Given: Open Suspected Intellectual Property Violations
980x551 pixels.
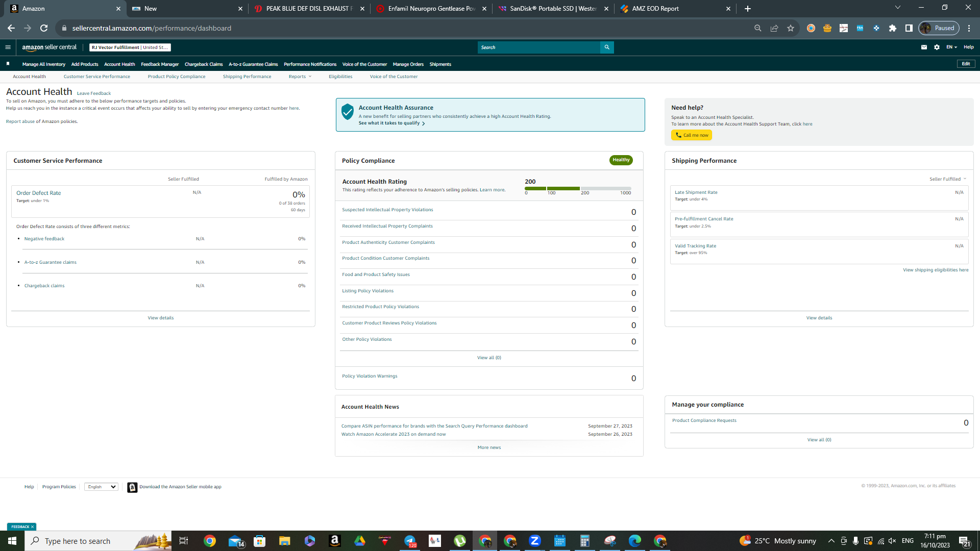Looking at the screenshot, I should (x=387, y=210).
